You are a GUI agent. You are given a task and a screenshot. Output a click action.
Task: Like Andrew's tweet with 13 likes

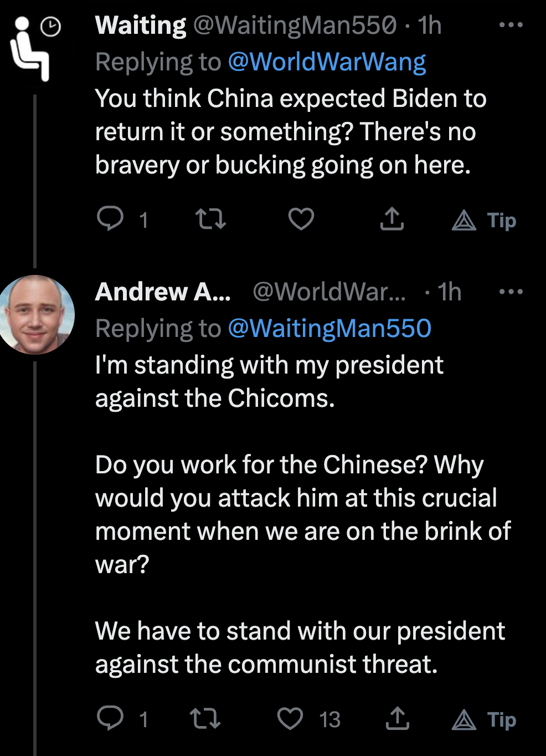[290, 718]
